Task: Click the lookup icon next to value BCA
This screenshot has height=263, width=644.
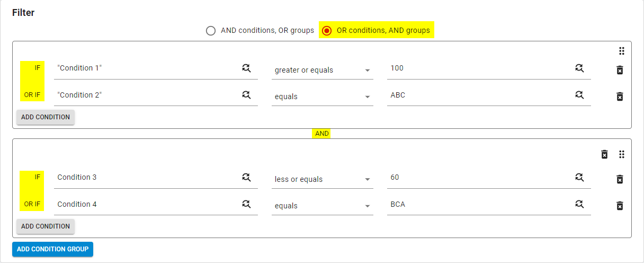Action: 579,204
